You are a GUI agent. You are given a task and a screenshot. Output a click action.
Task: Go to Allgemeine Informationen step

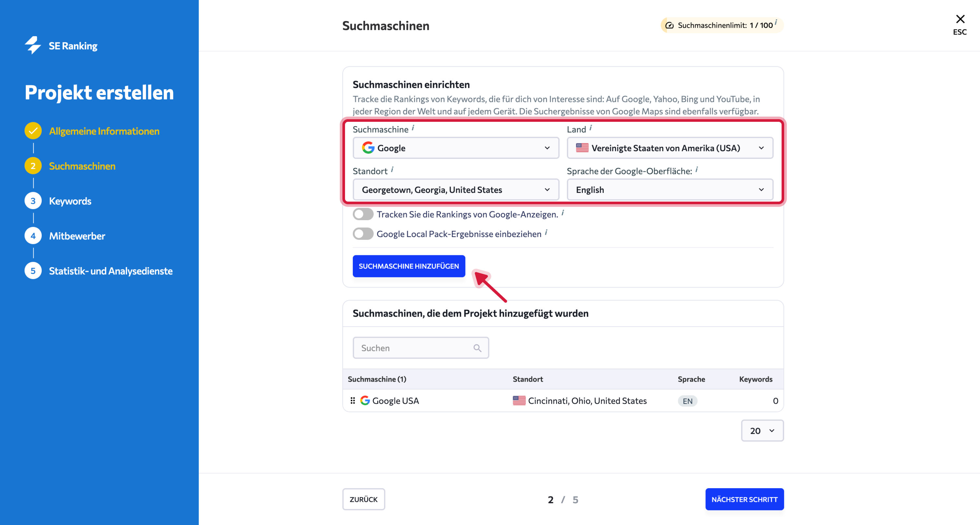tap(104, 131)
